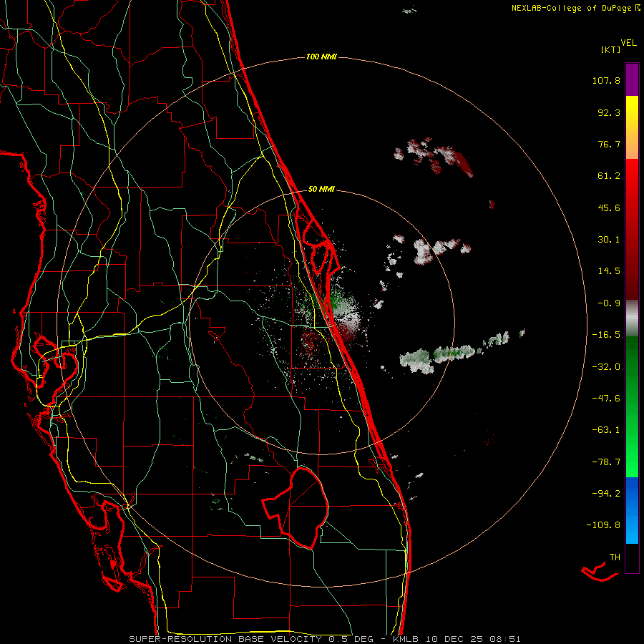Select the -94.2 scale value
This screenshot has width=644, height=644.
pos(606,493)
